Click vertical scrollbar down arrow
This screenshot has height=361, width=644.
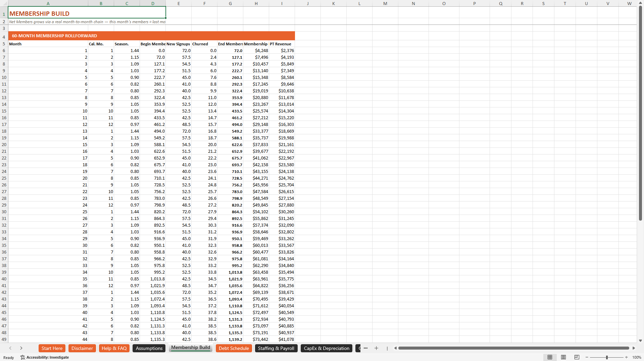point(640,340)
